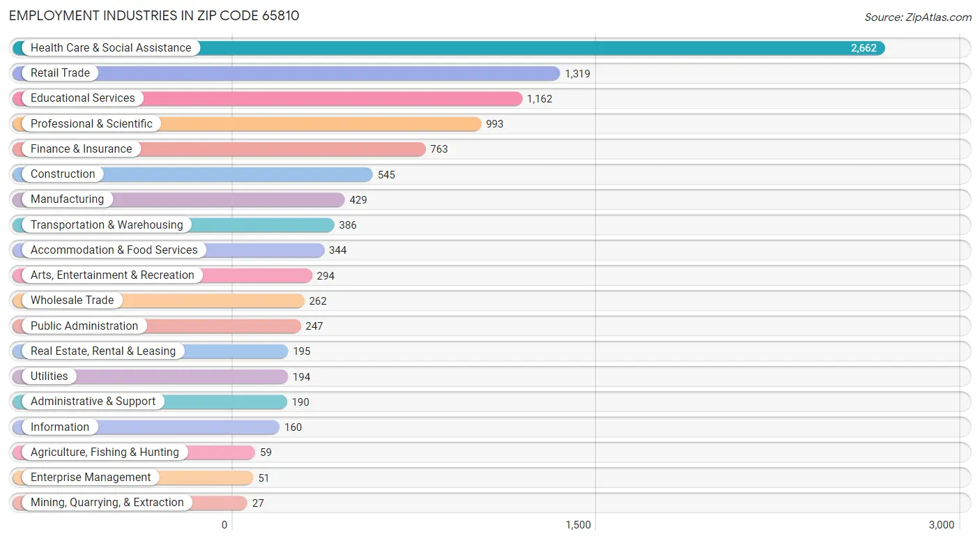This screenshot has width=980, height=541.
Task: Select the 59 Agriculture value
Action: (x=266, y=452)
